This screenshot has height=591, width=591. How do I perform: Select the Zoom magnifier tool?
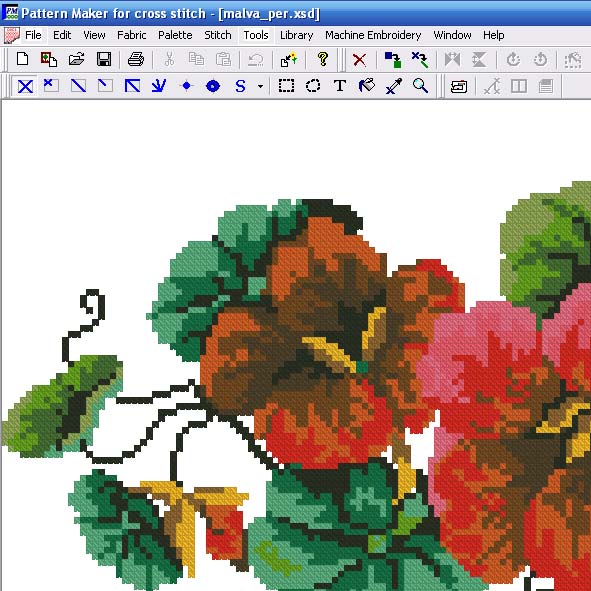[x=420, y=86]
